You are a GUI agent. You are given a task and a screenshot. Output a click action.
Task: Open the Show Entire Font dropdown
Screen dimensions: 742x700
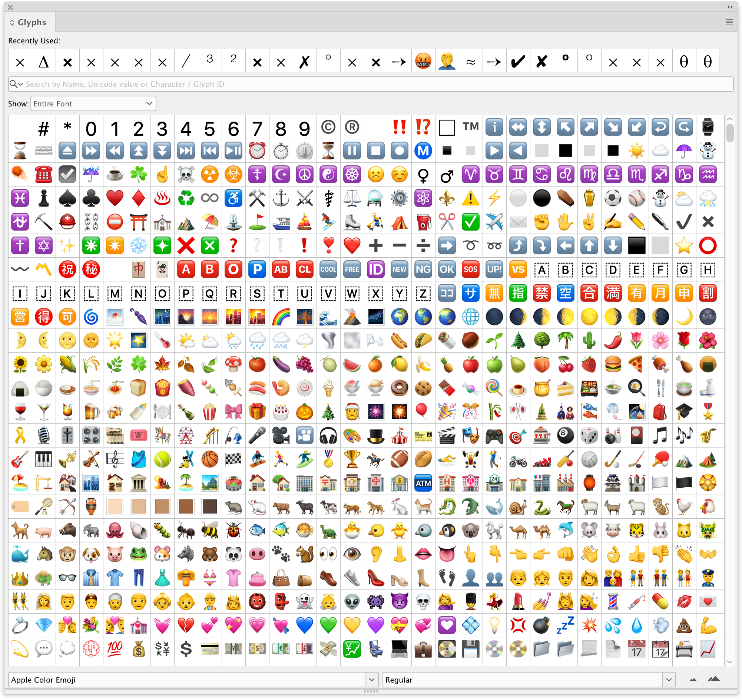pos(93,104)
